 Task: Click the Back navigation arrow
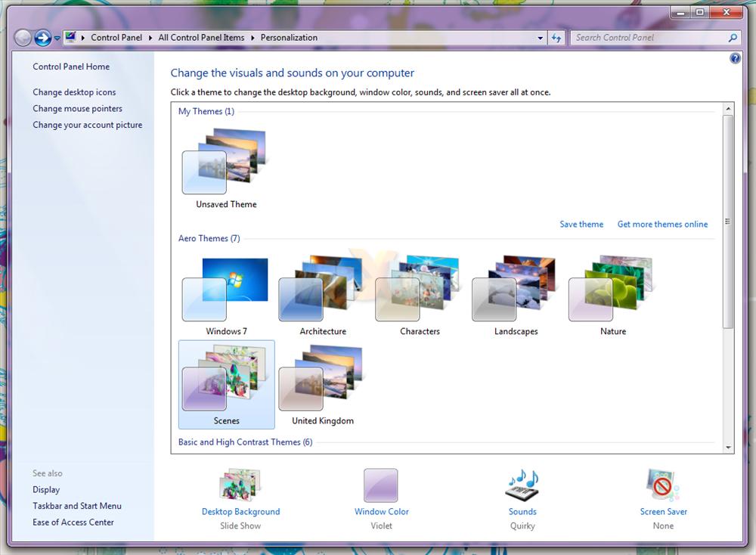click(x=23, y=38)
